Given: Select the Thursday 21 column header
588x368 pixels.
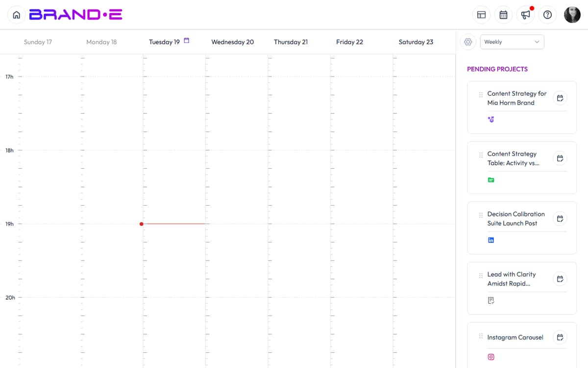Looking at the screenshot, I should [291, 42].
